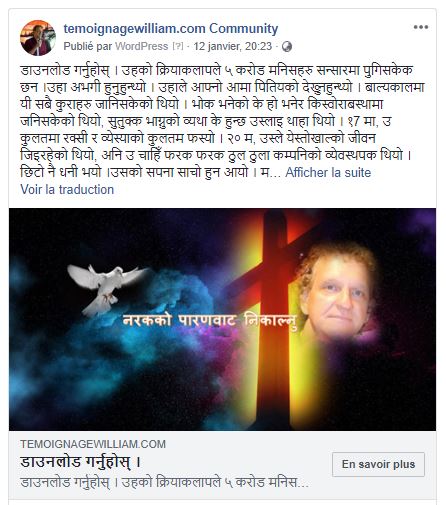Expand post with Afficher la suite
This screenshot has height=505, width=446.
328,172
